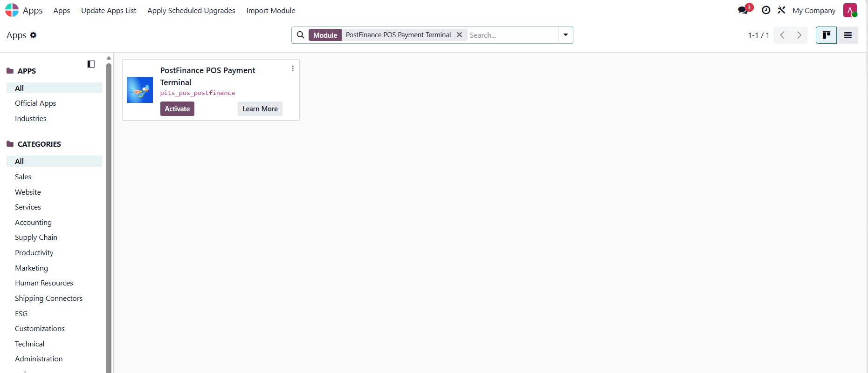Open the activities clock icon
The image size is (868, 373).
[766, 10]
